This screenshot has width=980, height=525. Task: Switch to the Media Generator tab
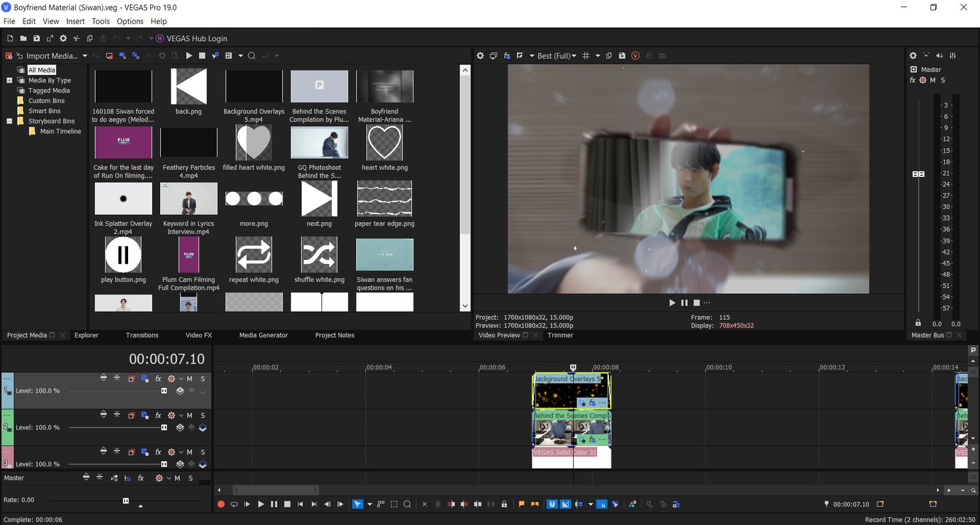(x=263, y=335)
